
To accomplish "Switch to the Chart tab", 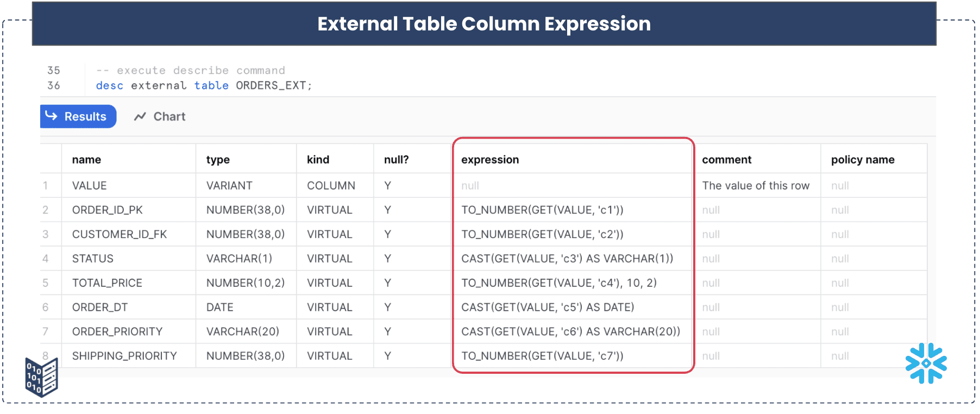I will 160,116.
